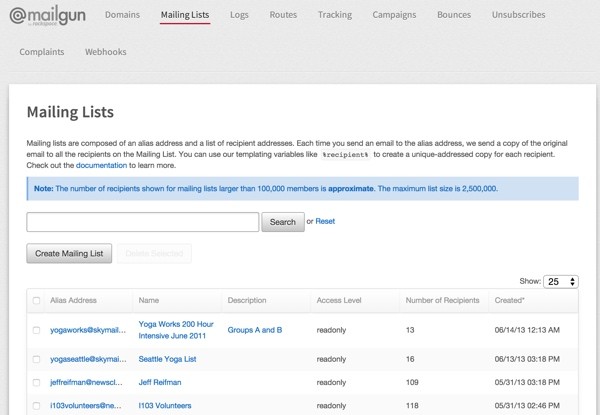Open the l103 Volunteers list name
This screenshot has width=600, height=415.
pyautogui.click(x=165, y=406)
